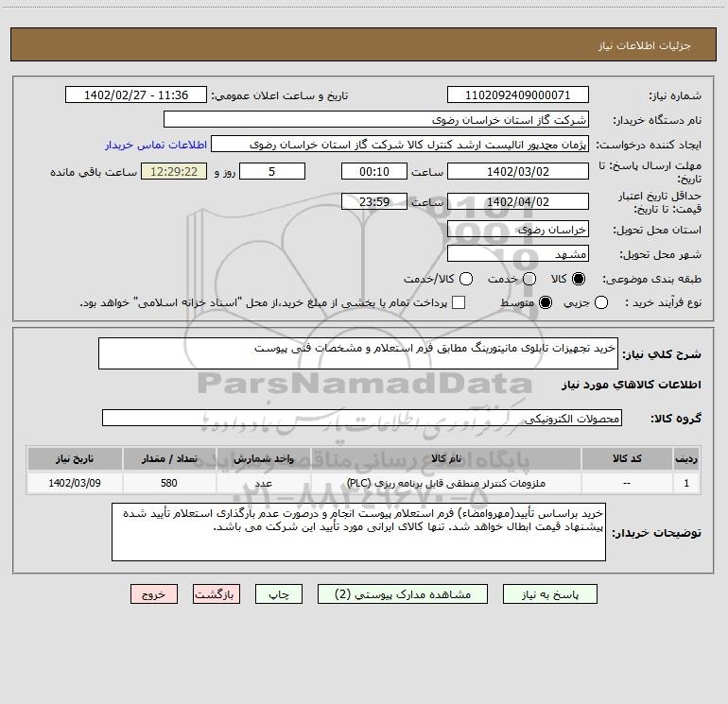Screen dimensions: 728x704
Task: Select the کالا/خدمت radio button
Action: [x=466, y=279]
